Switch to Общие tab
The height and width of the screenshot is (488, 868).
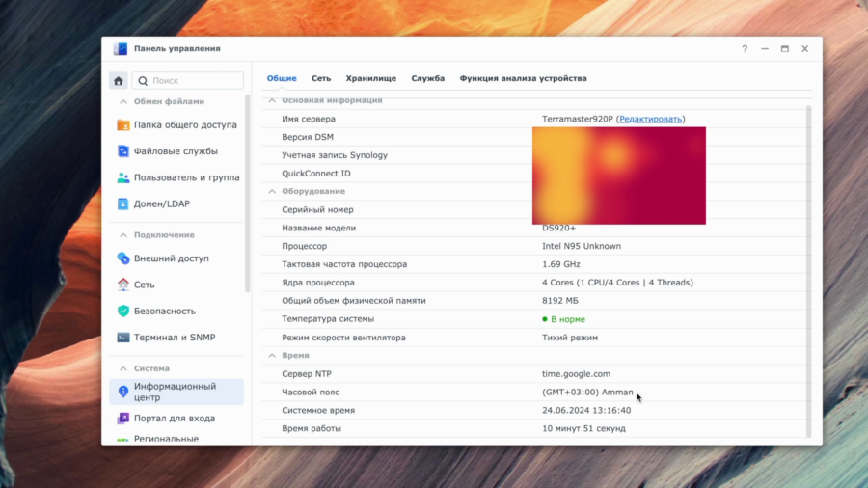[282, 78]
